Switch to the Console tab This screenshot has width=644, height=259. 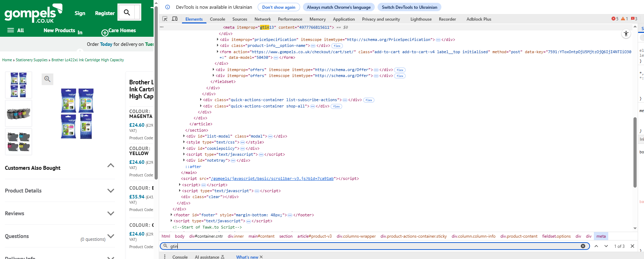click(217, 19)
